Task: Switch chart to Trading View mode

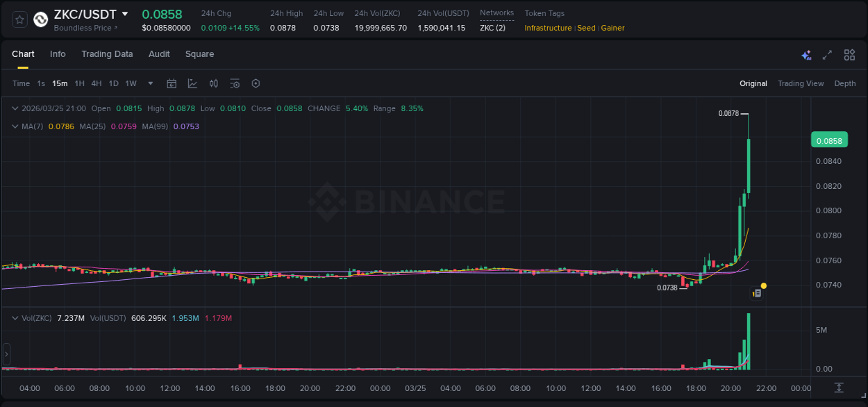Action: pyautogui.click(x=801, y=83)
